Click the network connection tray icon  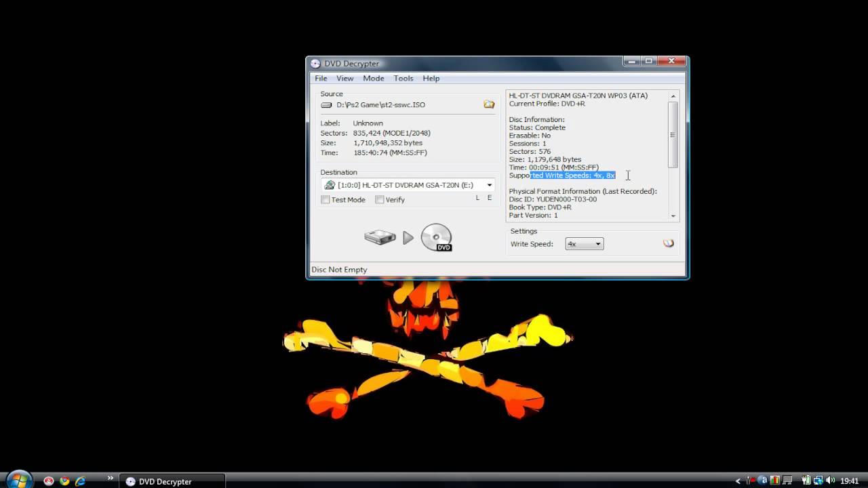click(x=818, y=481)
